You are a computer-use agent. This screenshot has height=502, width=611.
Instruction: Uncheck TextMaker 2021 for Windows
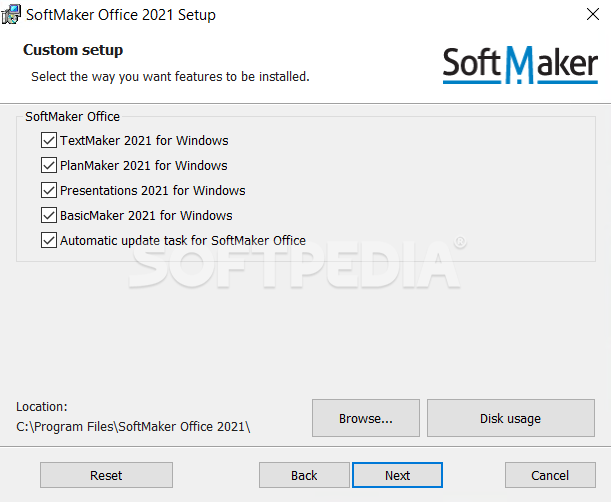click(x=49, y=140)
